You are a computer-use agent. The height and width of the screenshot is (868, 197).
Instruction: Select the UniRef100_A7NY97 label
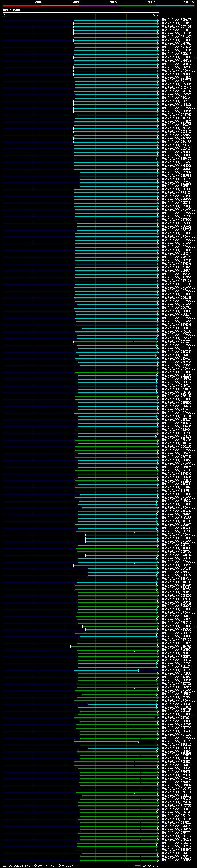(x=177, y=67)
